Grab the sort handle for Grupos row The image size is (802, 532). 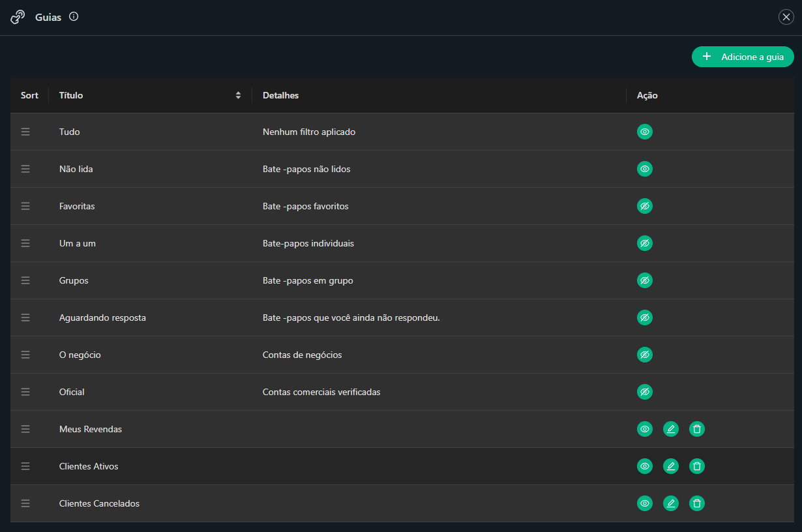click(25, 280)
